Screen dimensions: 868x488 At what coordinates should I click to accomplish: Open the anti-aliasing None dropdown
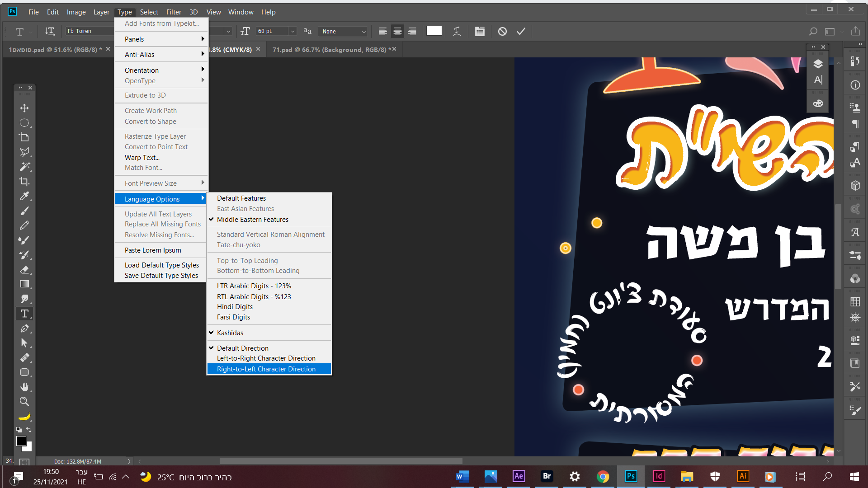pos(343,31)
